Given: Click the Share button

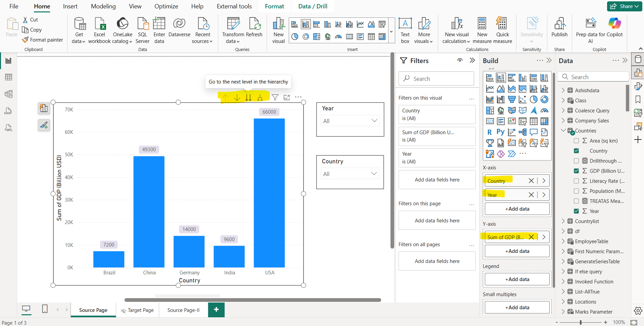Looking at the screenshot, I should tap(624, 6).
